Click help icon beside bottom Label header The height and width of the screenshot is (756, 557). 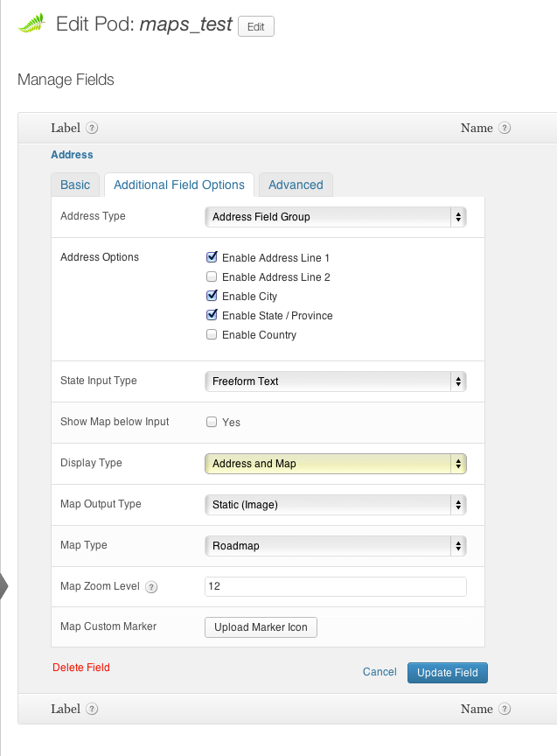(x=92, y=710)
